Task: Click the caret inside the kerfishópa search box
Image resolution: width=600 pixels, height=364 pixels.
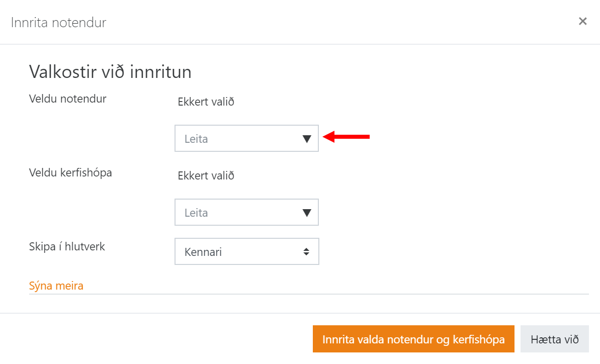Action: (307, 212)
